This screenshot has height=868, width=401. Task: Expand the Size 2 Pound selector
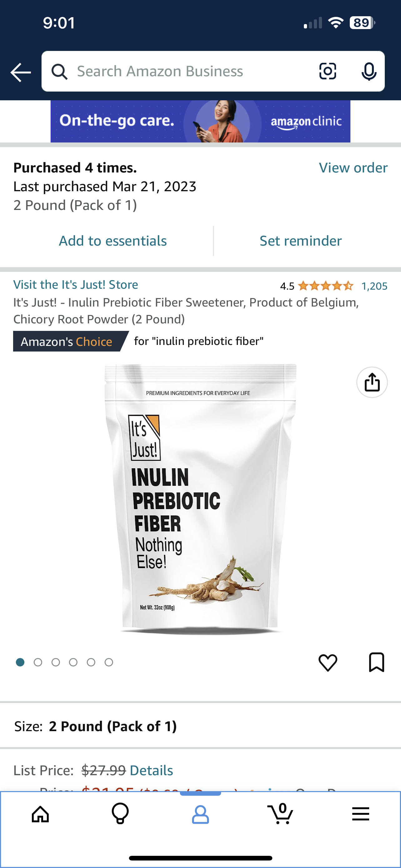click(200, 726)
